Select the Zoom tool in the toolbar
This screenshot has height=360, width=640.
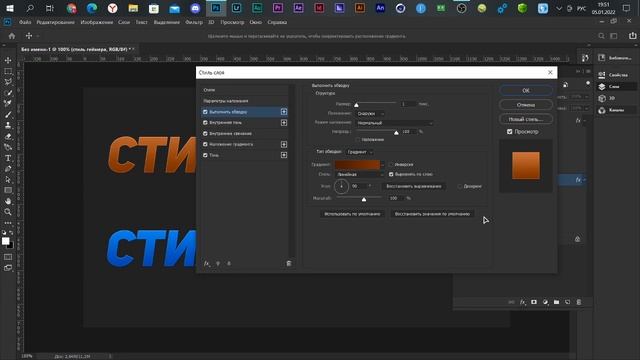[8, 212]
